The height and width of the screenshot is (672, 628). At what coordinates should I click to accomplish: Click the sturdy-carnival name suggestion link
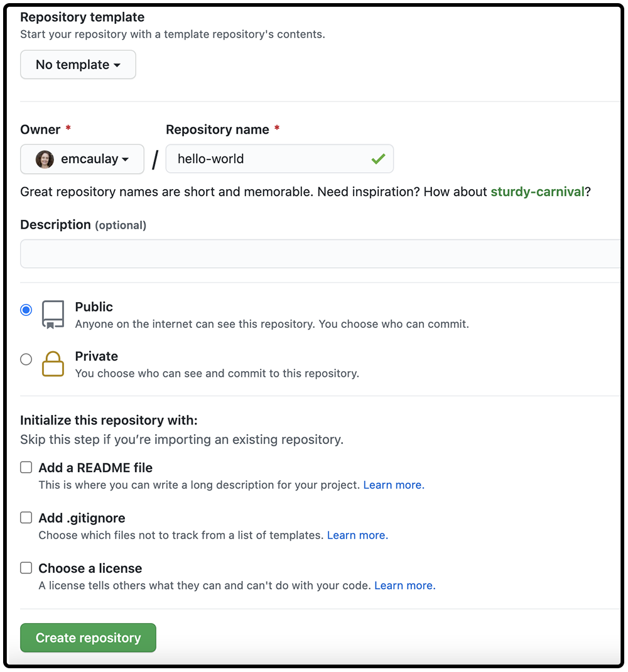pos(537,192)
